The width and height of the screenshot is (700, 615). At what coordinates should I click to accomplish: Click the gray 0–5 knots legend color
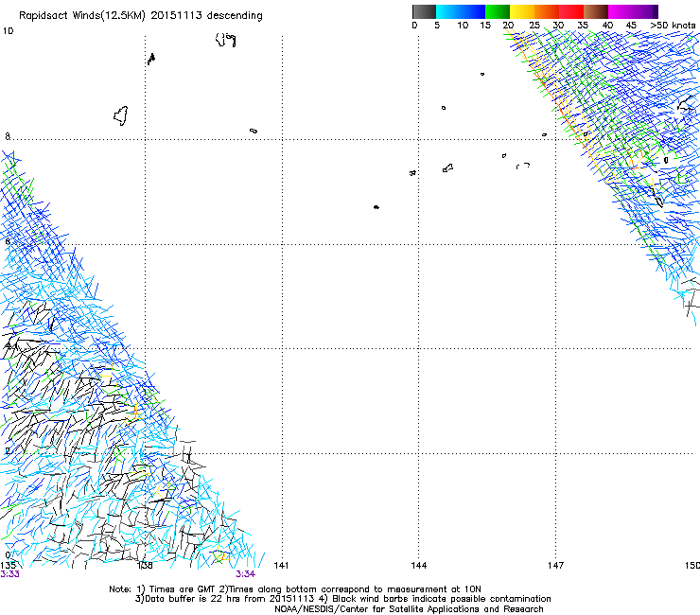click(424, 11)
